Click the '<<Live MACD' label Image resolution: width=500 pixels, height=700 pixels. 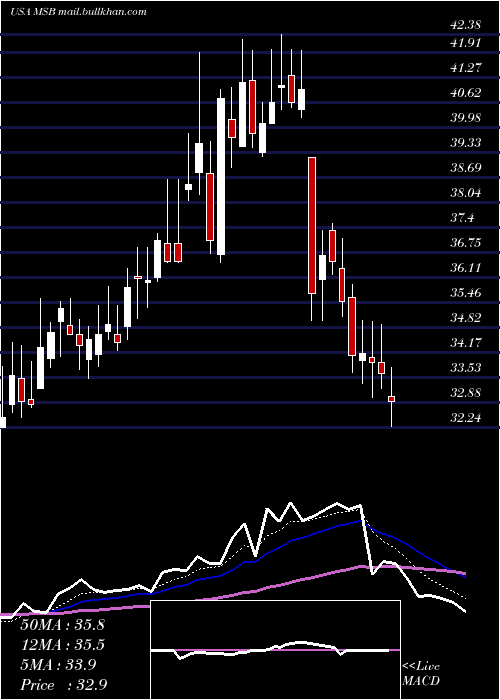click(x=421, y=674)
